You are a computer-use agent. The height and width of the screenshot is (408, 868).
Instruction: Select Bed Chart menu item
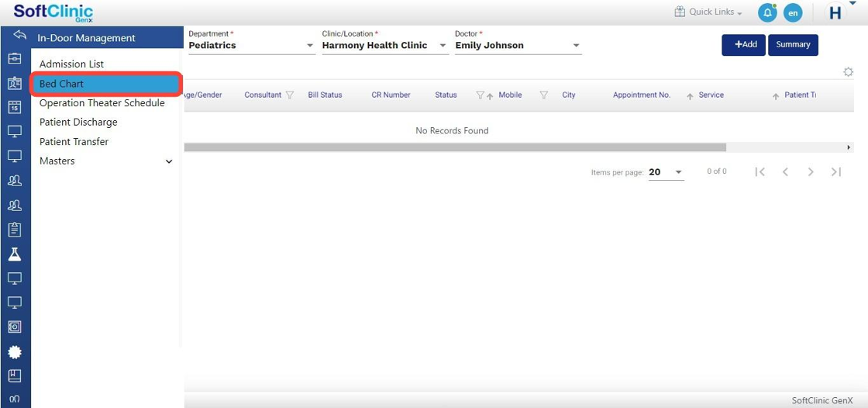click(x=106, y=84)
